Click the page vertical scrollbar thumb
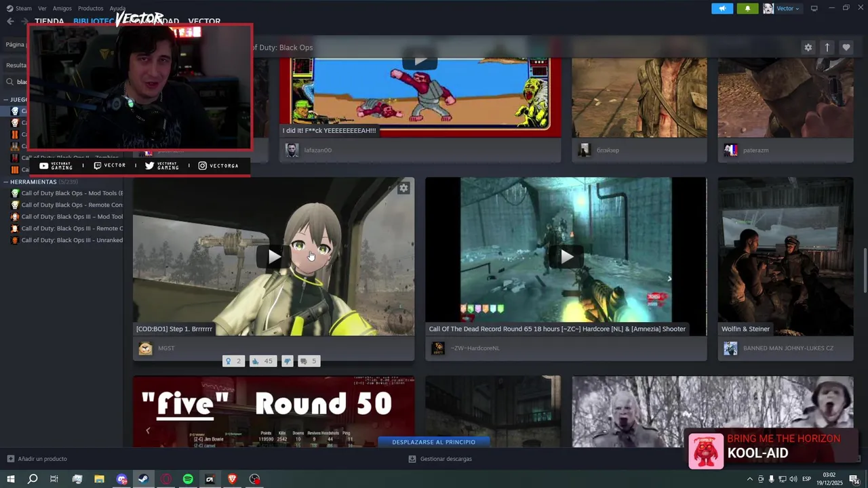The image size is (868, 488). pyautogui.click(x=864, y=271)
